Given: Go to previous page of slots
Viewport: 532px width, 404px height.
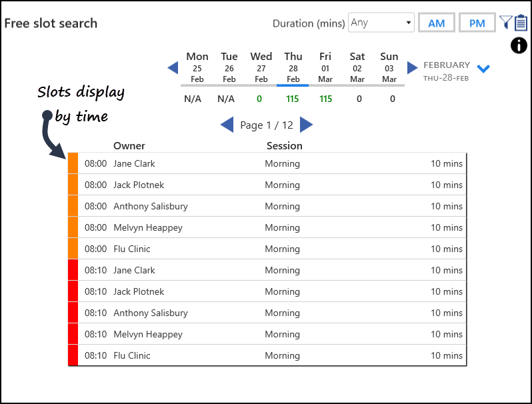Looking at the screenshot, I should tap(227, 125).
